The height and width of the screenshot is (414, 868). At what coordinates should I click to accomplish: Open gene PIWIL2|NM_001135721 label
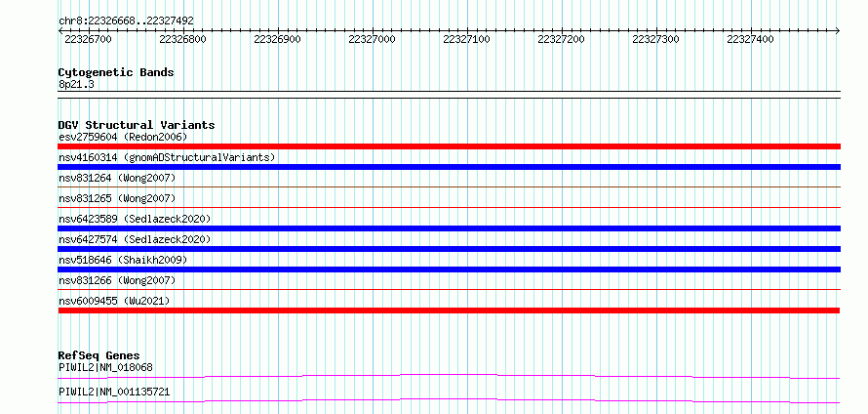point(114,393)
